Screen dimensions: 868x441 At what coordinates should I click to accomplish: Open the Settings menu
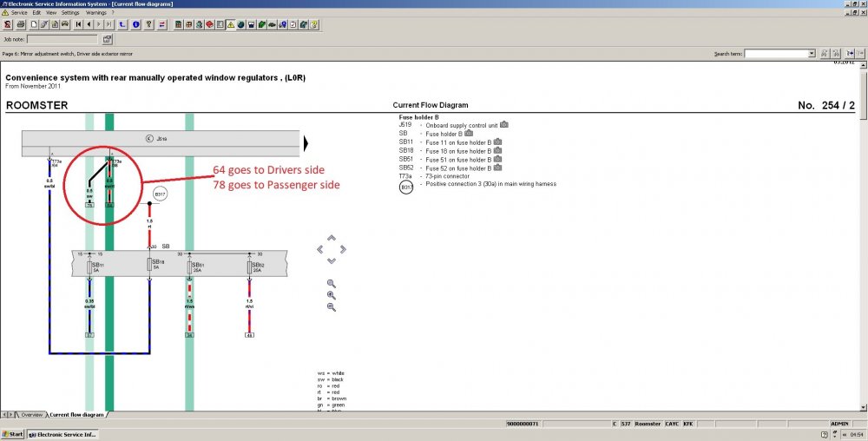(70, 13)
